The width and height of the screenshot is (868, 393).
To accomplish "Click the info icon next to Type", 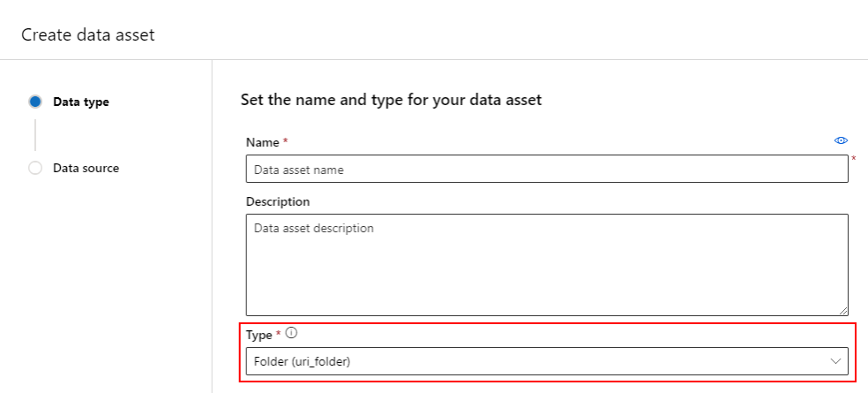I will (291, 334).
